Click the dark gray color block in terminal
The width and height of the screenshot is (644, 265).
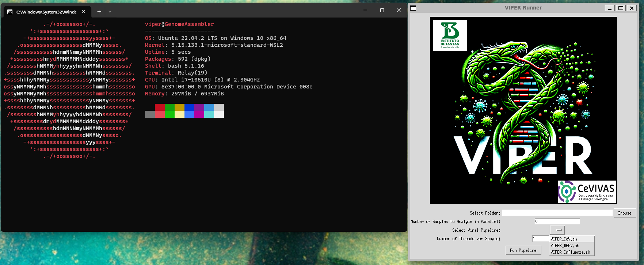(x=150, y=114)
